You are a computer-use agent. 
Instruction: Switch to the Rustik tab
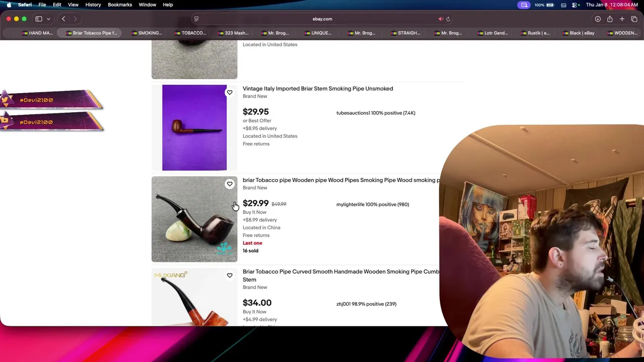(535, 33)
